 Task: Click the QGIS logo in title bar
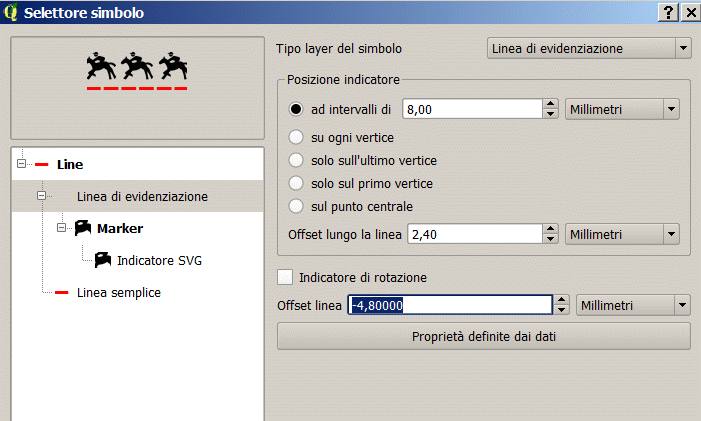[10, 13]
